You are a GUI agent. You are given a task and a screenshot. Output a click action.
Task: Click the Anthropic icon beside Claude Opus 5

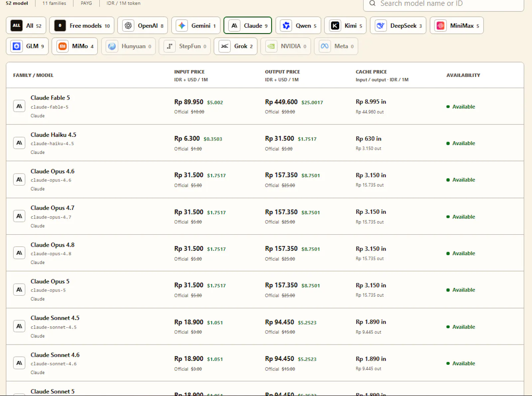(x=19, y=290)
